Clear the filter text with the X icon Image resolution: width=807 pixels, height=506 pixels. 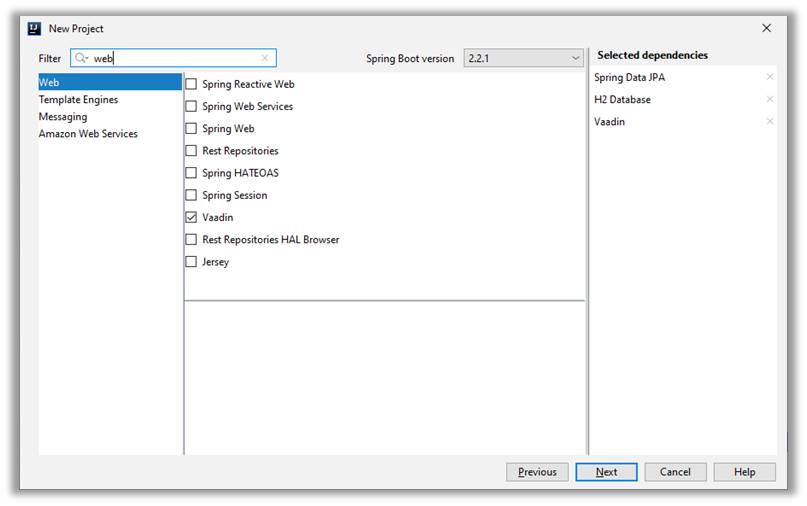point(265,59)
